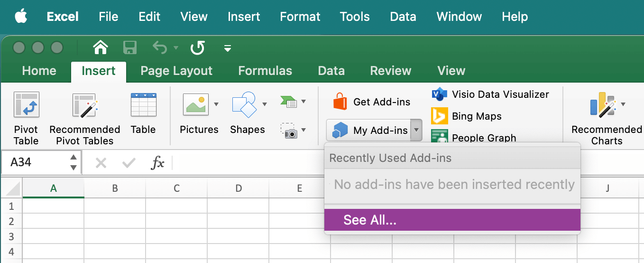
Task: Expand the Pictures dropdown arrow
Action: click(216, 104)
